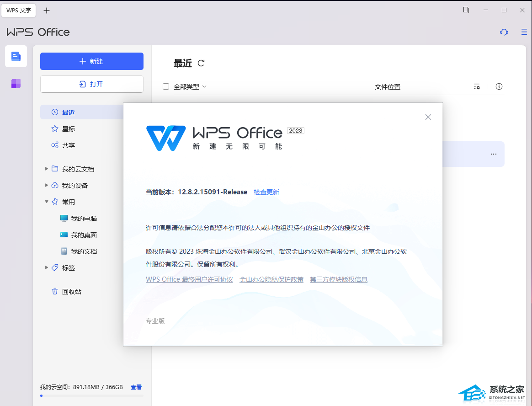Minimize the WPS window
Image resolution: width=532 pixels, height=406 pixels.
tap(485, 10)
